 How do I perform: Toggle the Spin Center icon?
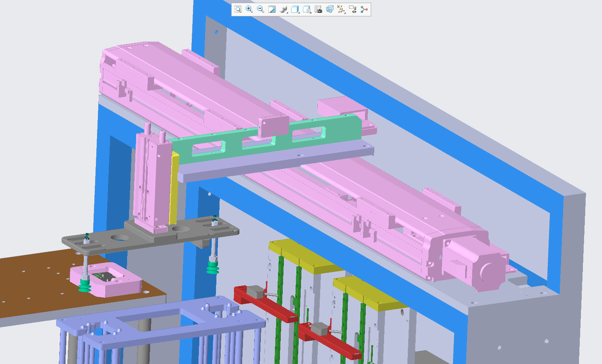click(x=364, y=9)
